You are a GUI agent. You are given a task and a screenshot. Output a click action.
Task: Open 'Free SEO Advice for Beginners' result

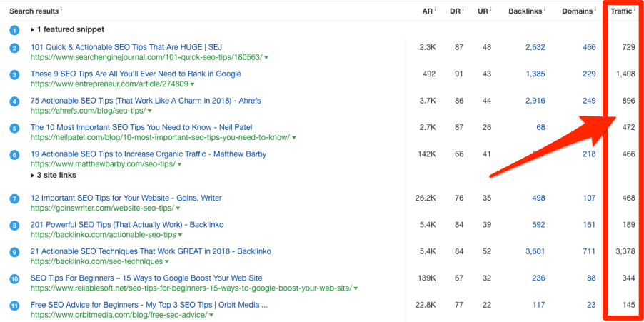(x=149, y=305)
